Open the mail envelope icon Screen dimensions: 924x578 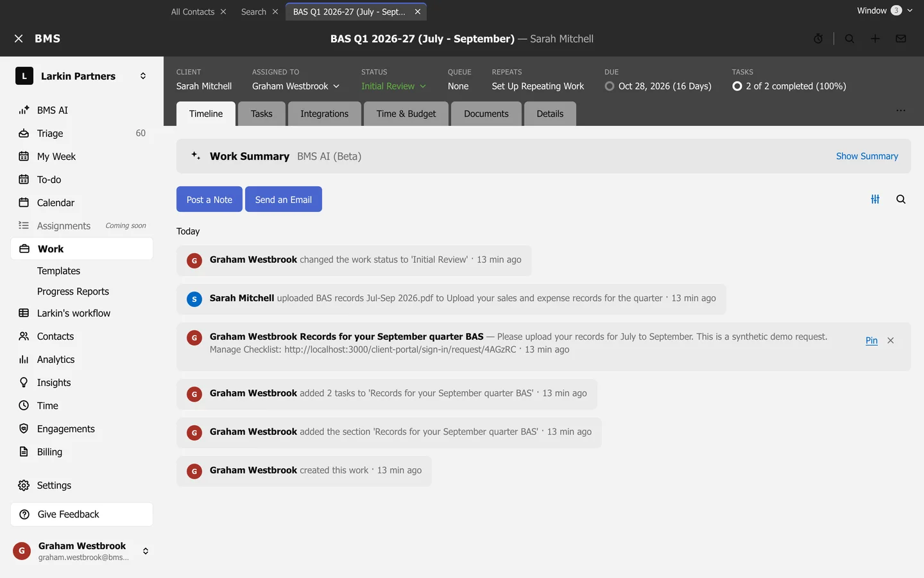(x=901, y=39)
